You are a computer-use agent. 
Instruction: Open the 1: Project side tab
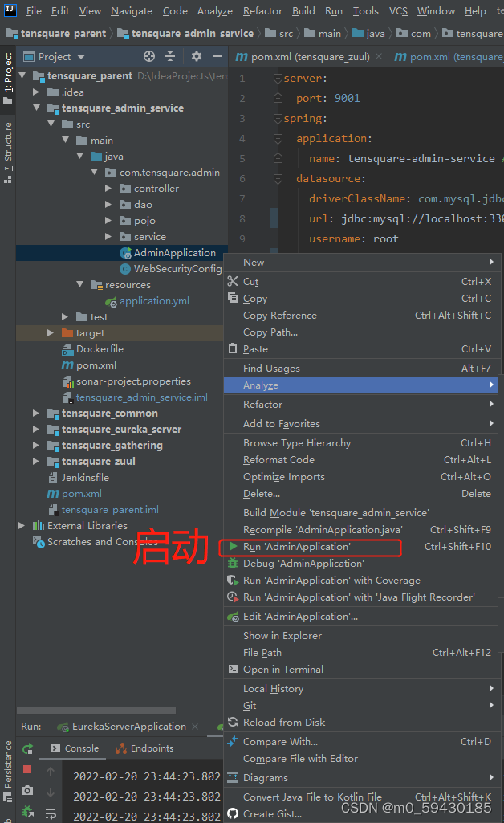pos(8,78)
